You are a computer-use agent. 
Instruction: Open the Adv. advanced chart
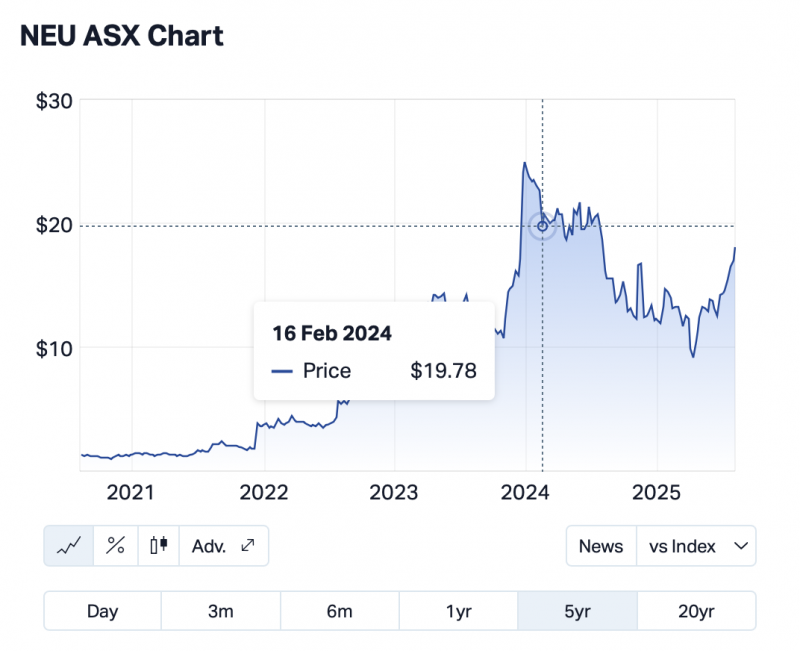[x=223, y=546]
